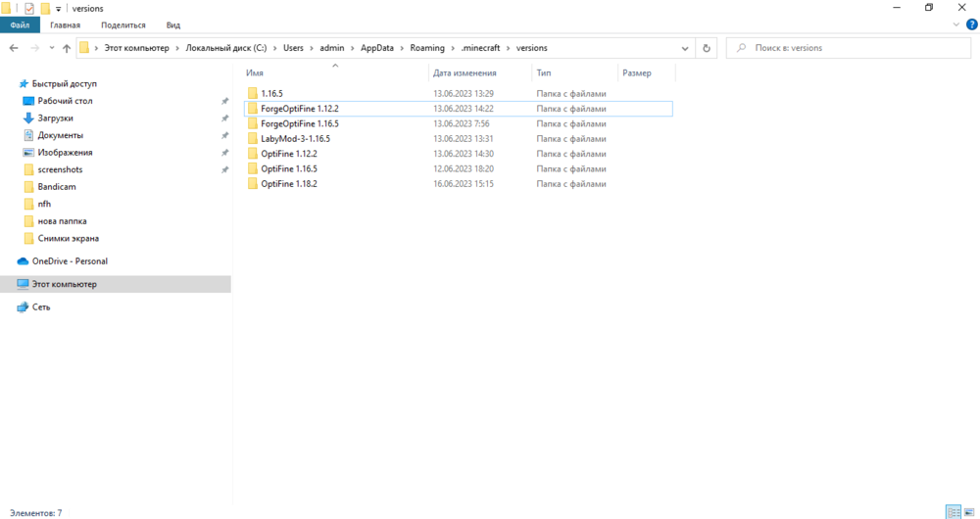Switch to large icons view in the status bar
The width and height of the screenshot is (980, 519).
tap(969, 513)
